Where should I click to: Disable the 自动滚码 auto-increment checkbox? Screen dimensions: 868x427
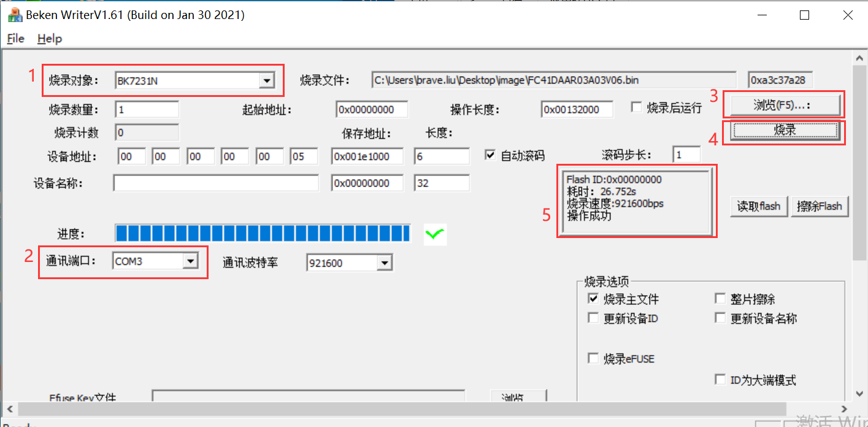(x=490, y=154)
